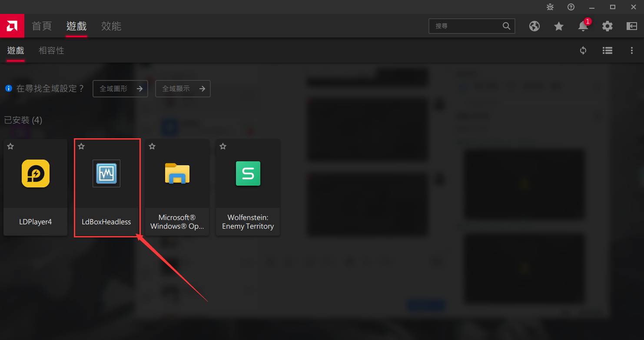644x340 pixels.
Task: Click the bug report icon
Action: 550,7
